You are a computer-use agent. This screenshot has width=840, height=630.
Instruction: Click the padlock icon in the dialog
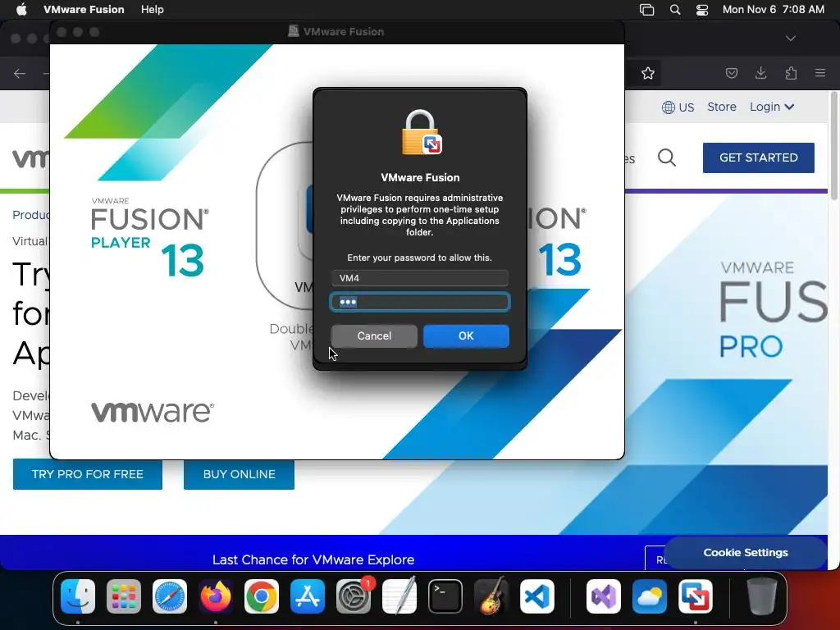pyautogui.click(x=421, y=132)
